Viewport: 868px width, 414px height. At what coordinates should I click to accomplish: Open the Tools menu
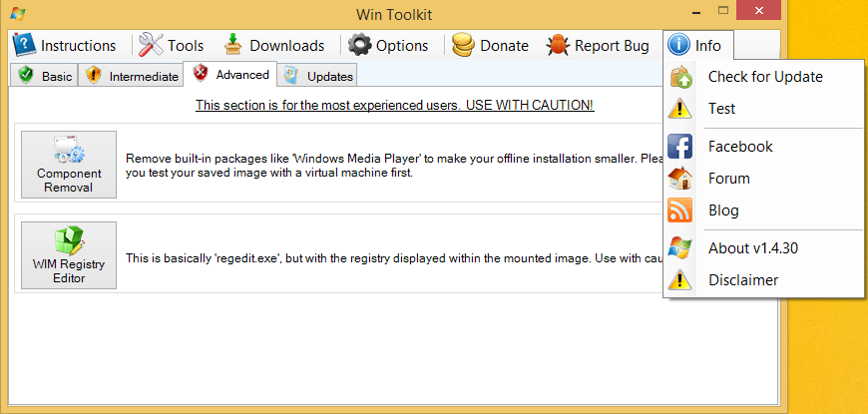pyautogui.click(x=171, y=45)
